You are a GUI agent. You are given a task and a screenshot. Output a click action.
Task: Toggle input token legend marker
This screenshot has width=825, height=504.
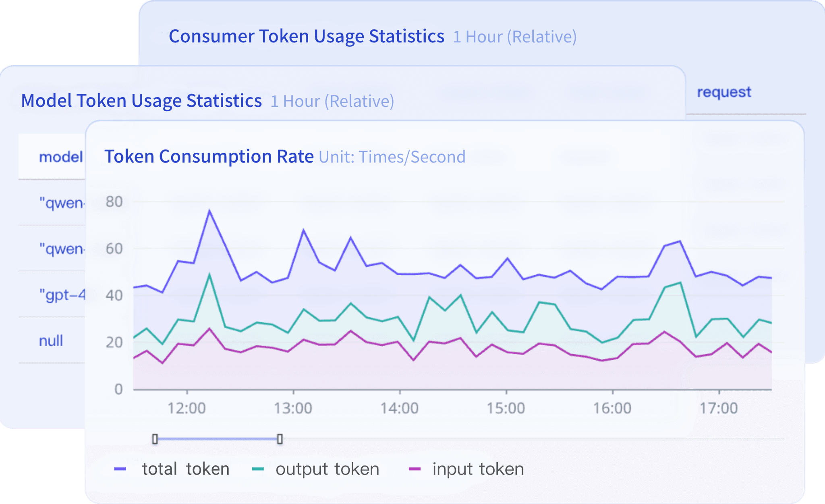pos(415,469)
